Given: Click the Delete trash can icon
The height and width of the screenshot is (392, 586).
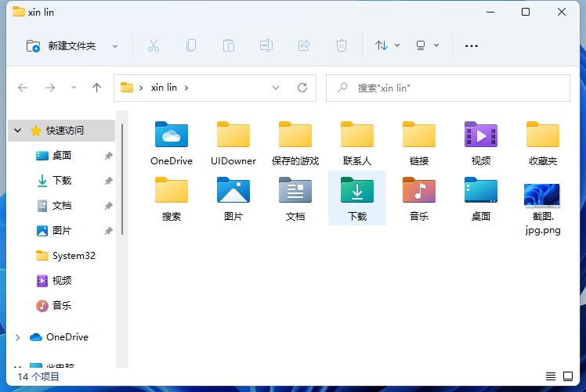Looking at the screenshot, I should (342, 45).
